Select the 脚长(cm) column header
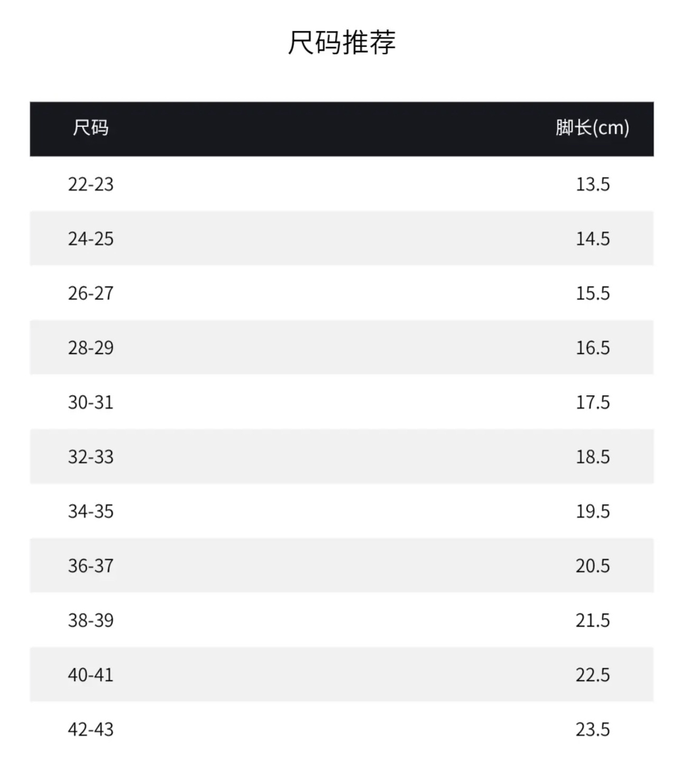 coord(592,128)
